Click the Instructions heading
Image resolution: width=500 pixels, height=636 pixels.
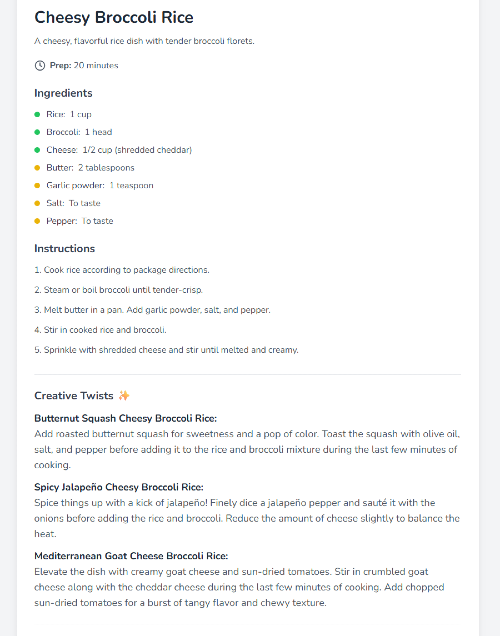pos(64,248)
